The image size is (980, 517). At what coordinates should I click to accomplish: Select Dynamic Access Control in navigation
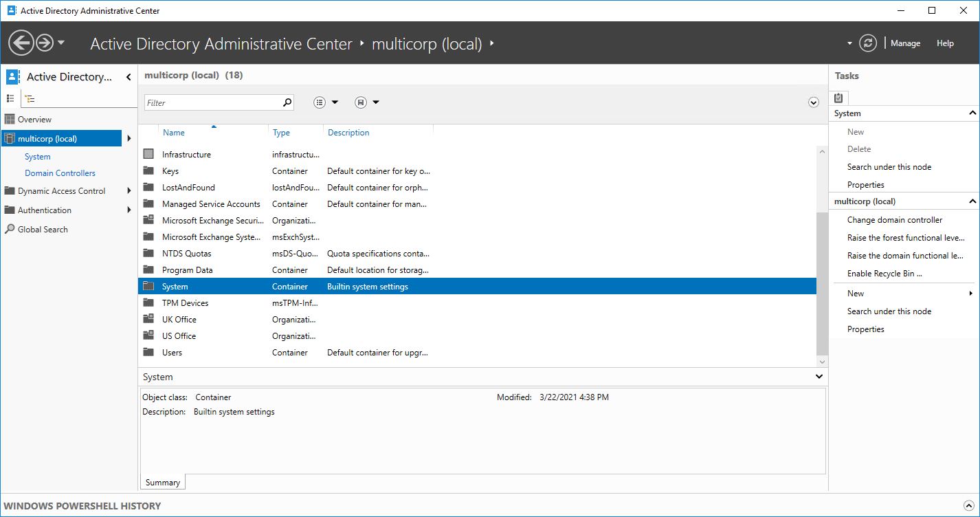click(62, 191)
